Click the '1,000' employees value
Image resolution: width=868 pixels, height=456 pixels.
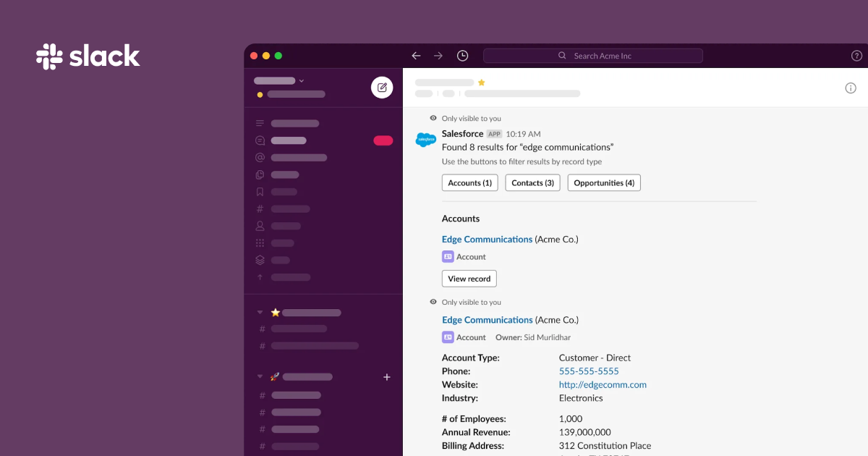tap(571, 418)
